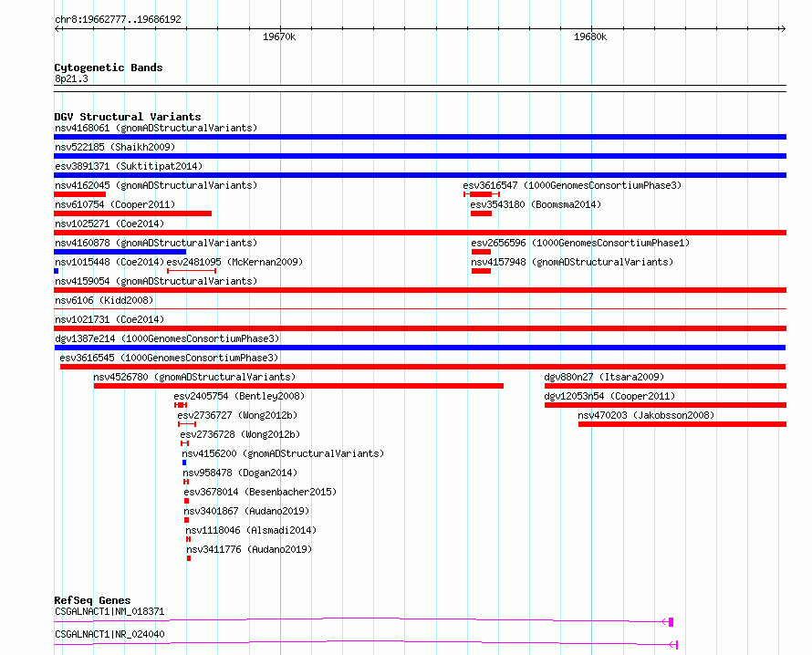
Task: Select the small blue nsv1015448 marker
Action: click(x=57, y=271)
